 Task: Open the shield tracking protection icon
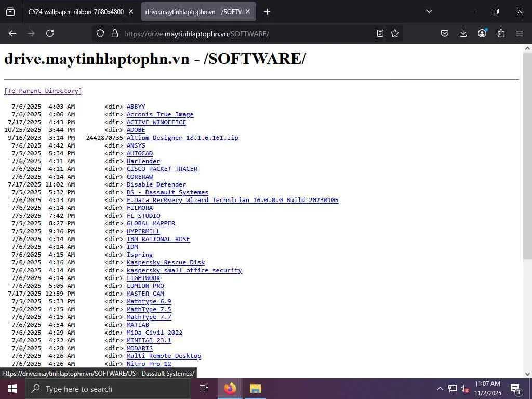(100, 33)
